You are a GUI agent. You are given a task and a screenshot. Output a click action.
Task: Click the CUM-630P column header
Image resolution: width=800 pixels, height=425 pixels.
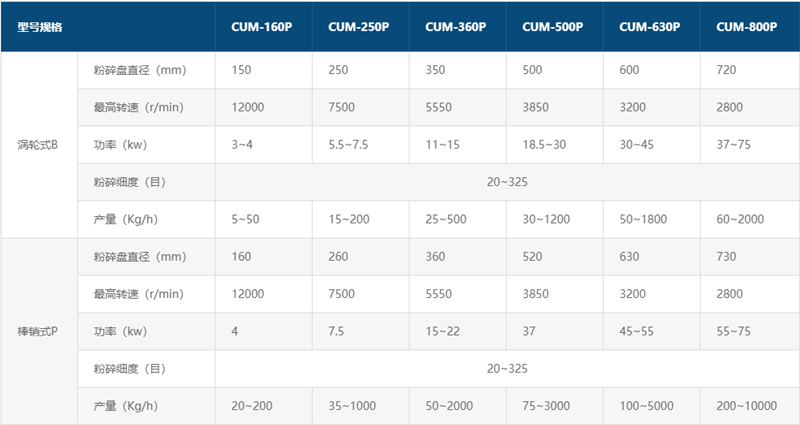(649, 27)
